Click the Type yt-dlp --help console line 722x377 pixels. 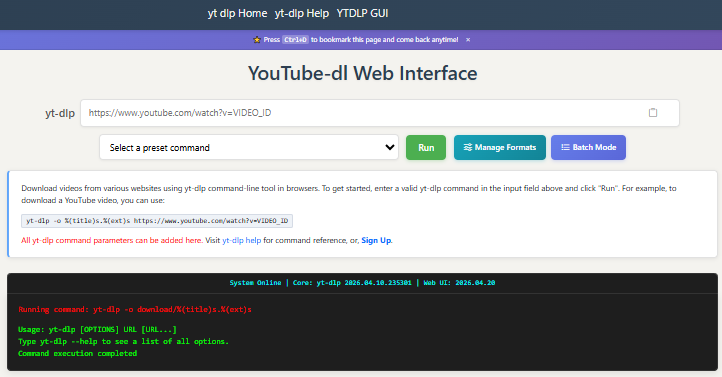123,342
